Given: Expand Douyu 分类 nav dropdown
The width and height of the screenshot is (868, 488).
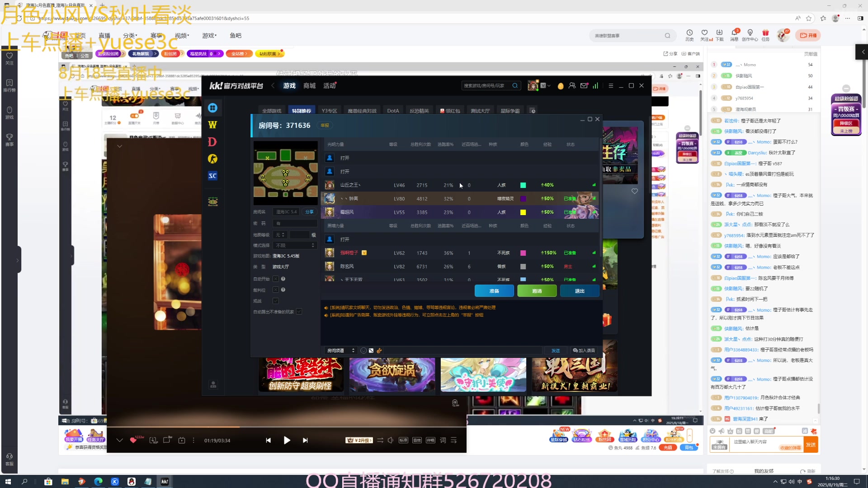Looking at the screenshot, I should tap(130, 36).
